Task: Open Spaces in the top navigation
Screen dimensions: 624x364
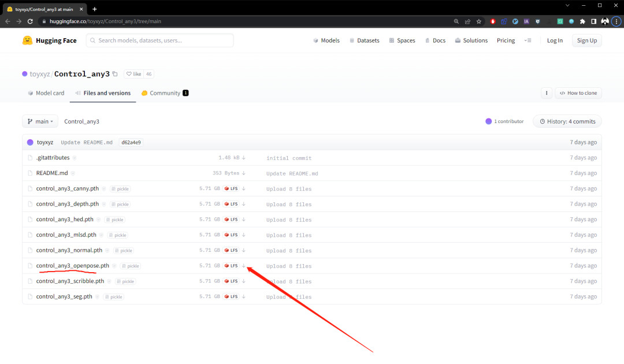Action: pyautogui.click(x=402, y=40)
